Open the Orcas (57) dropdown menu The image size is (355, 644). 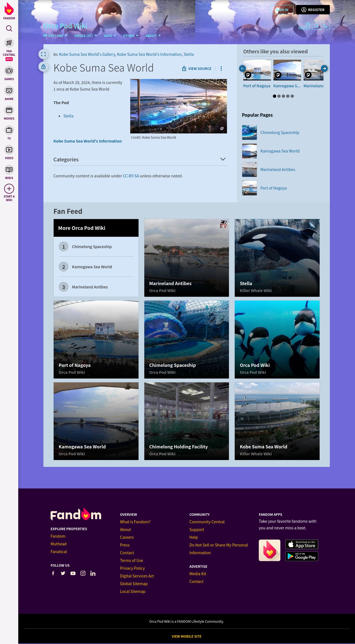pyautogui.click(x=86, y=36)
